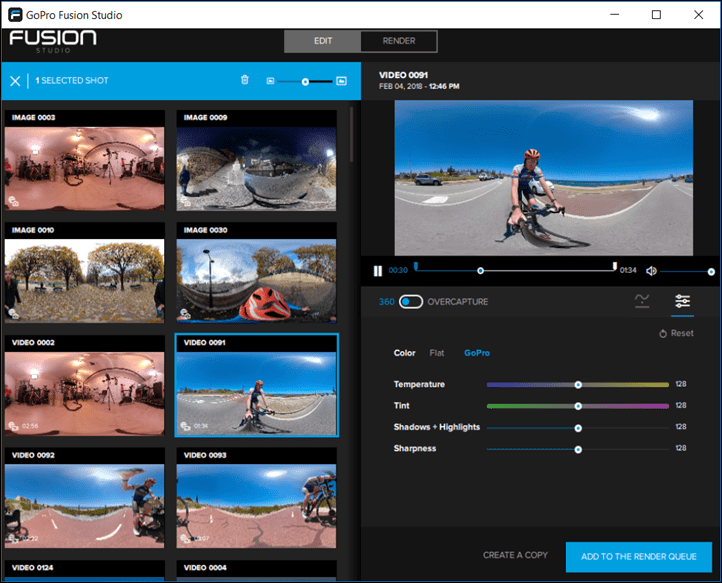Click the media list scrollbar

pyautogui.click(x=352, y=134)
